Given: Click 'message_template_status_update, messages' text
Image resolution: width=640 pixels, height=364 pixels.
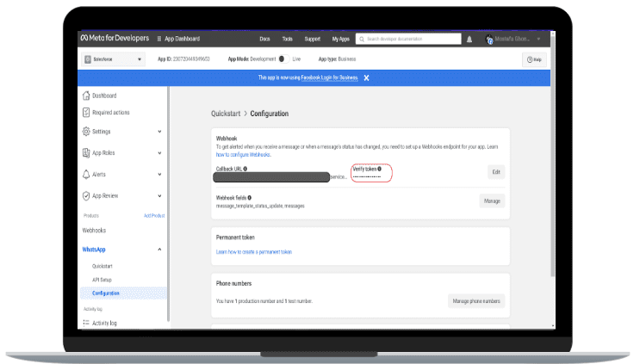Looking at the screenshot, I should click(x=260, y=206).
